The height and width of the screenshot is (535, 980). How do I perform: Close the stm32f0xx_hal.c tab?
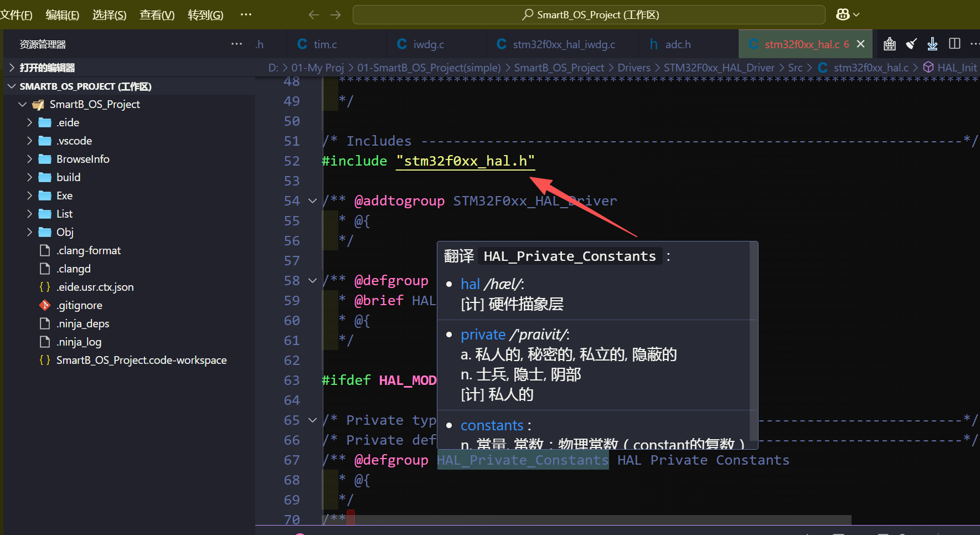click(860, 44)
